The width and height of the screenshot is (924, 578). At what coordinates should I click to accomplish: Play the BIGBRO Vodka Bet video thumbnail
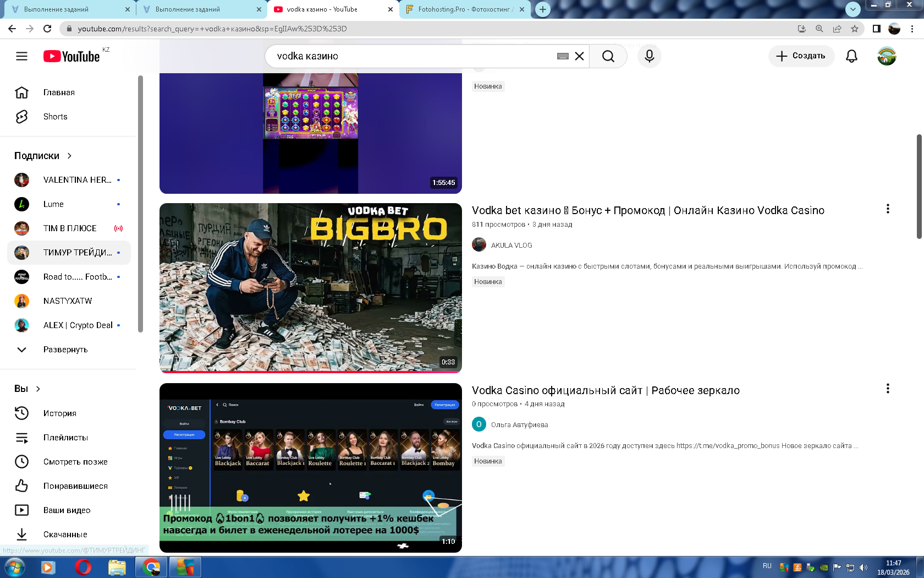click(310, 287)
